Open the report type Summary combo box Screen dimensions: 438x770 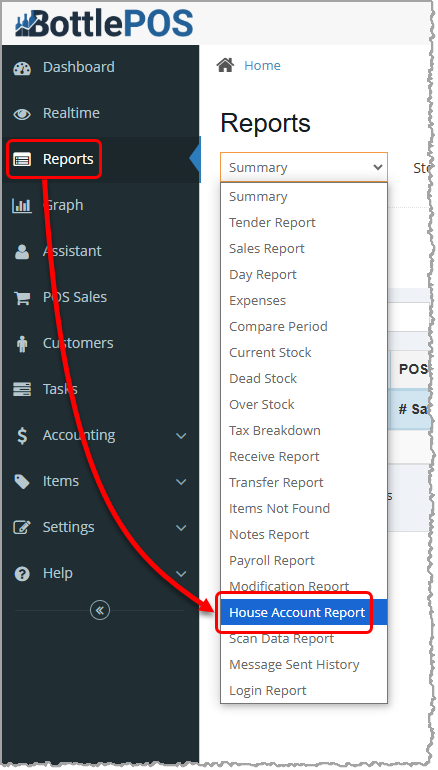coord(304,167)
